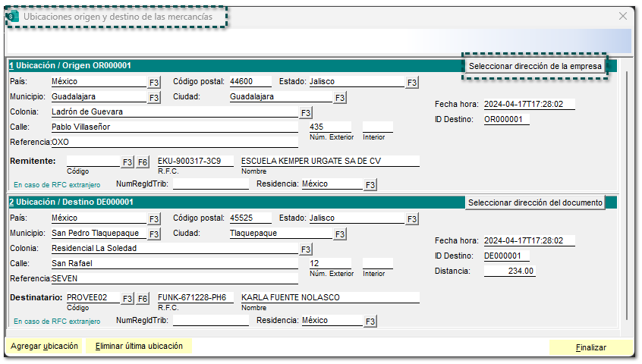Click F3 beside origin Municipio Guadalajara
Viewport: 642px width, 364px height.
[154, 98]
